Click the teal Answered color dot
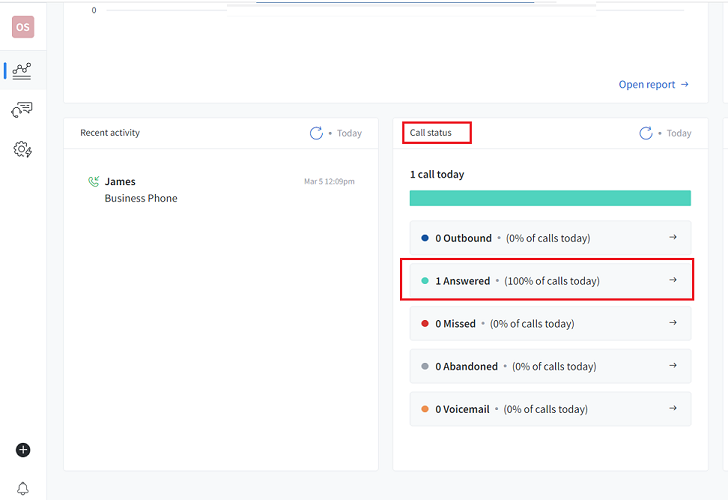This screenshot has width=728, height=500. pos(425,281)
